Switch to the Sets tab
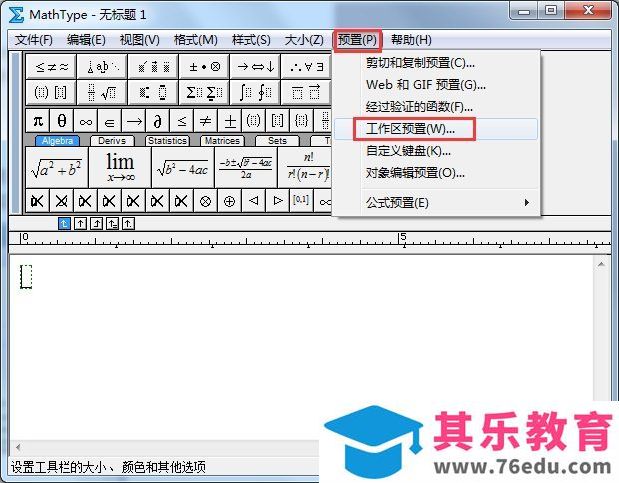Viewport: 619px width, 483px height. [277, 141]
